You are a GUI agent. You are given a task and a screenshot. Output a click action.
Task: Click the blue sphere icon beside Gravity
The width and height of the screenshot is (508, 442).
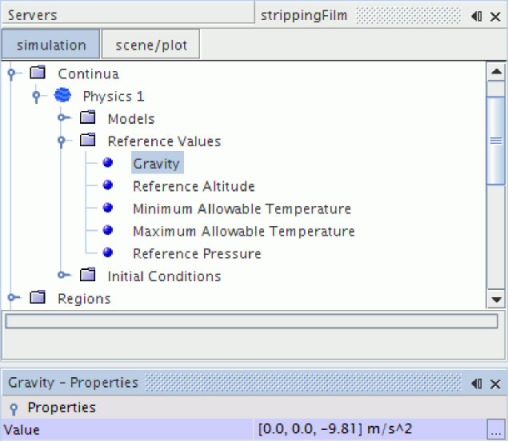click(x=108, y=163)
